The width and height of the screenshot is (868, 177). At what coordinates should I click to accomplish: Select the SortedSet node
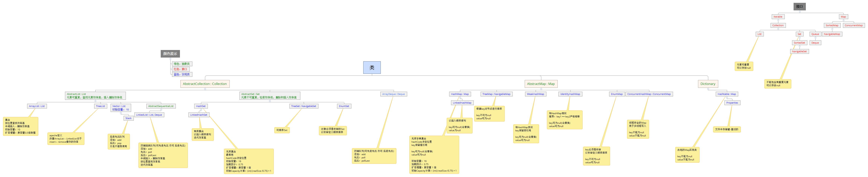pyautogui.click(x=799, y=43)
